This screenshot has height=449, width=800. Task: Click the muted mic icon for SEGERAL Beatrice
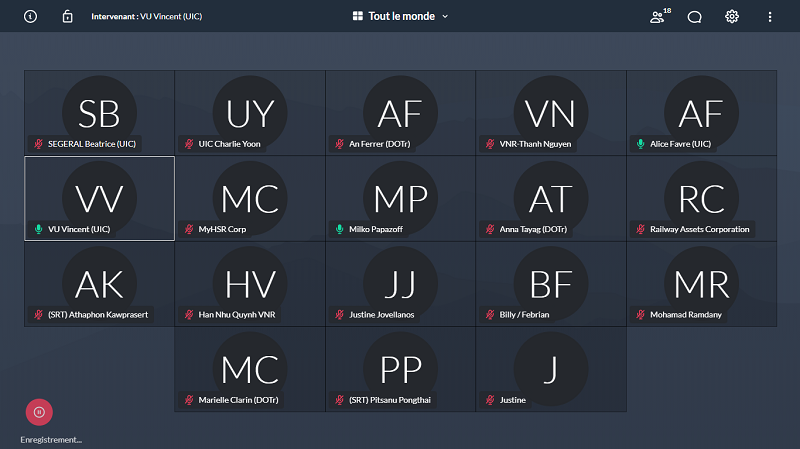coord(39,144)
